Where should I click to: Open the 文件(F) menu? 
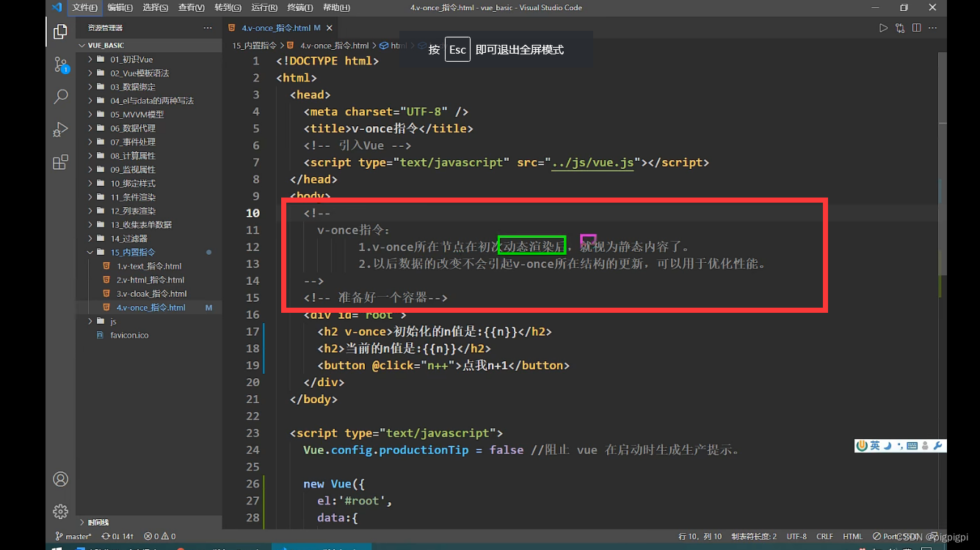pyautogui.click(x=85, y=7)
